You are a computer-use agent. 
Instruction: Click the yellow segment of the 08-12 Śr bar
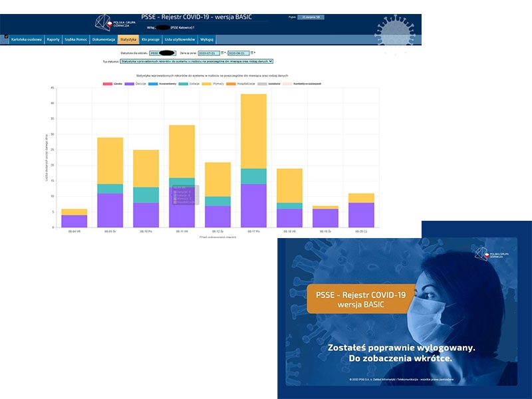pos(218,180)
